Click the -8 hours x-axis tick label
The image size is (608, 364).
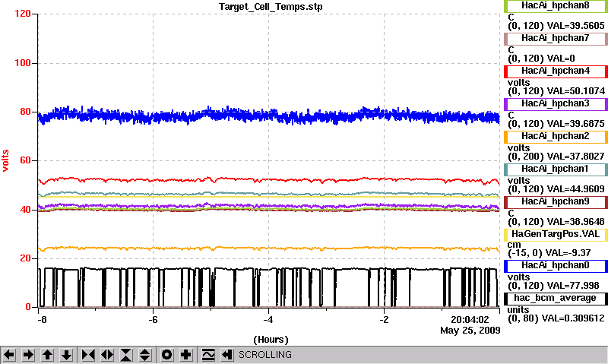click(42, 320)
